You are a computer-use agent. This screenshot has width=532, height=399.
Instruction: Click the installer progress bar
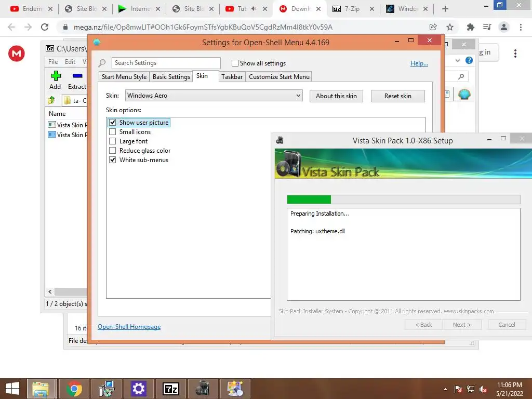pyautogui.click(x=403, y=199)
